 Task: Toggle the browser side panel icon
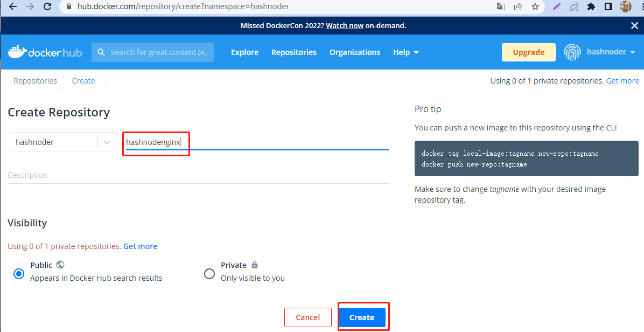tap(608, 6)
